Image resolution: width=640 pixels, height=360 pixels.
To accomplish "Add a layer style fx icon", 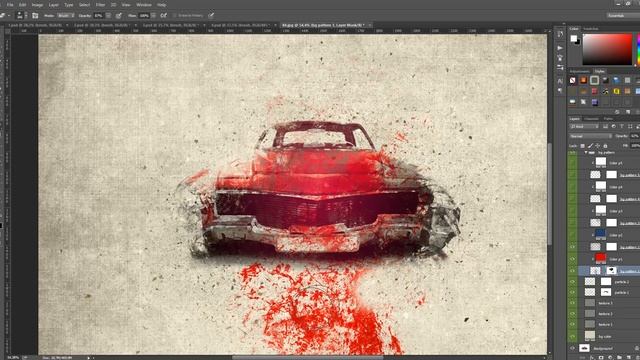I will tap(592, 358).
